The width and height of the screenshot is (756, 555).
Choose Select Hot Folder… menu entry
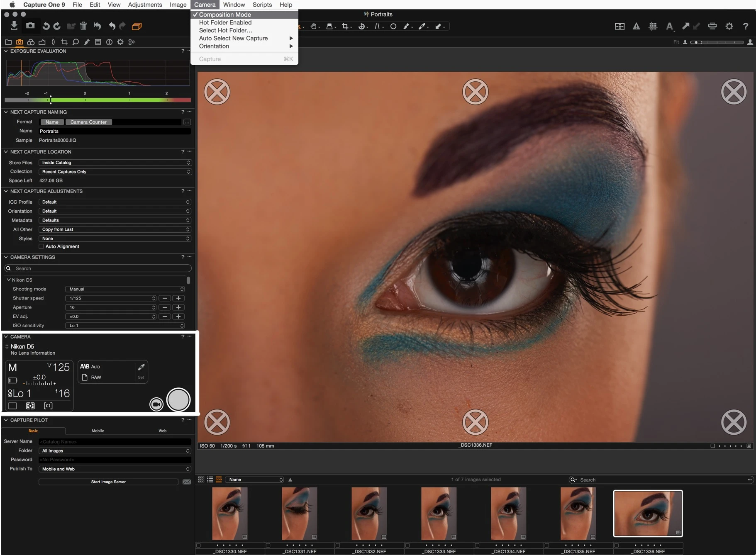coord(244,30)
